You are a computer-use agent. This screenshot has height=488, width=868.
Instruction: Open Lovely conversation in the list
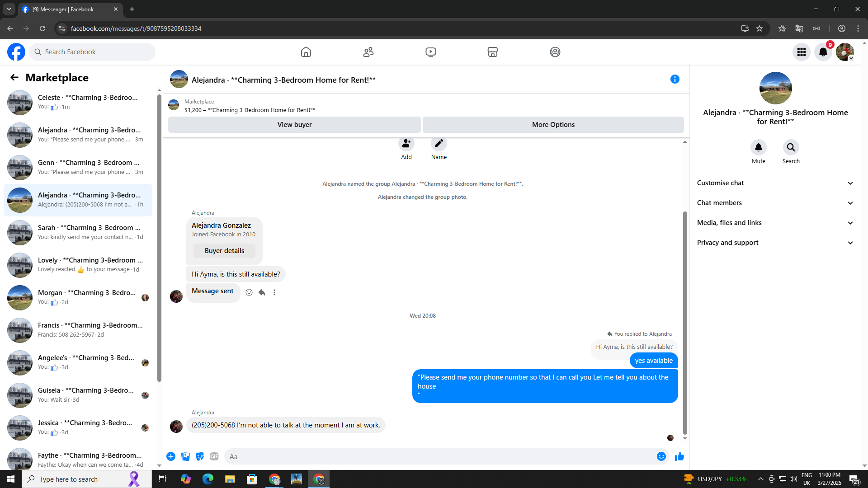tap(78, 265)
